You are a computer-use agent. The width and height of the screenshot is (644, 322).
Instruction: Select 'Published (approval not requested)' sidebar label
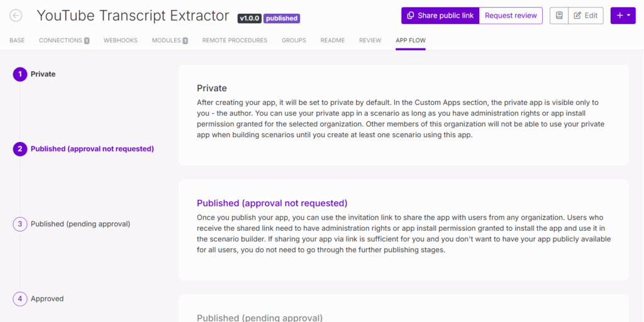pos(92,149)
